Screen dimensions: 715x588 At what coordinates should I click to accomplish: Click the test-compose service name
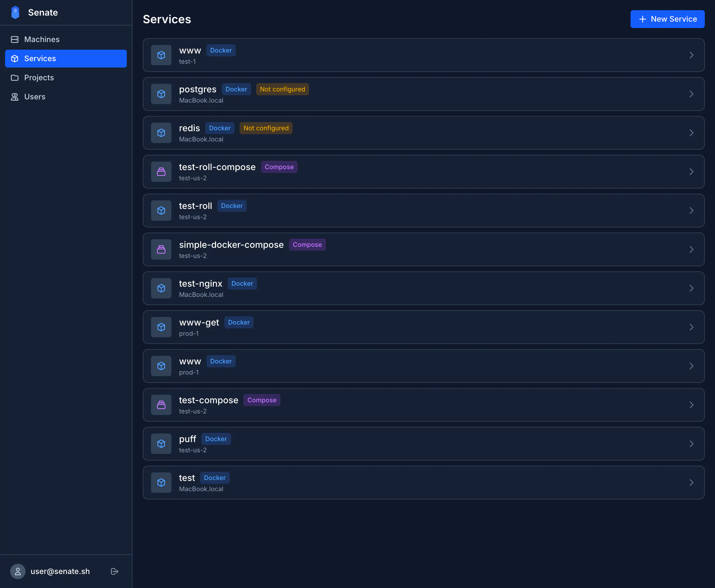[x=208, y=400]
